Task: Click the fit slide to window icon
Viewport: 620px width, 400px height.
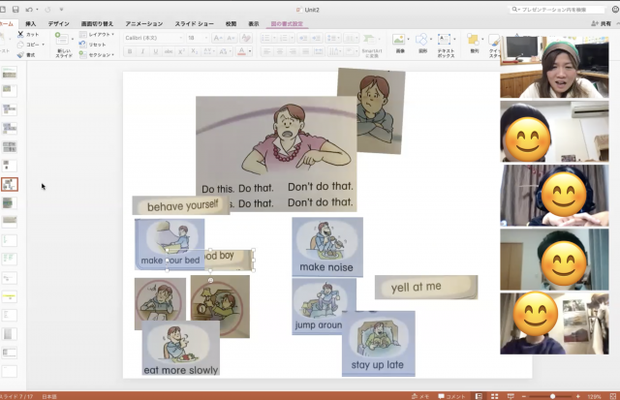Action: coord(613,396)
